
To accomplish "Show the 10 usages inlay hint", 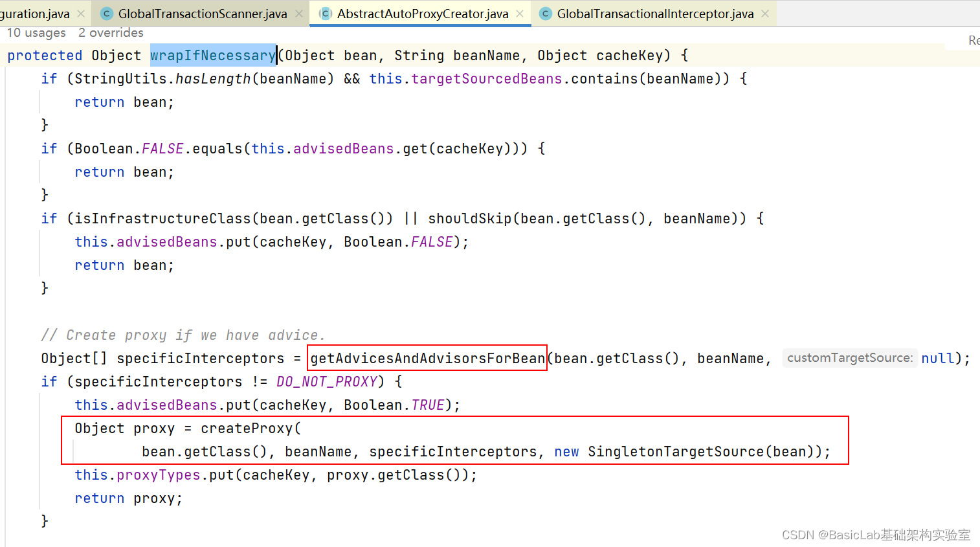I will (x=36, y=32).
